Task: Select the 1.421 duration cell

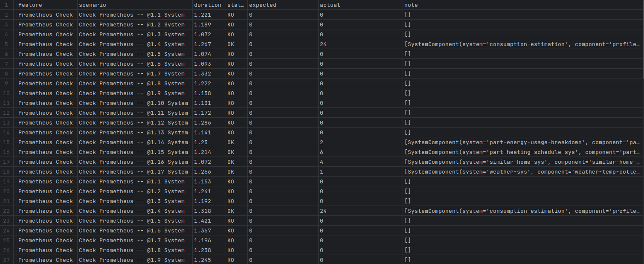Action: [x=202, y=221]
